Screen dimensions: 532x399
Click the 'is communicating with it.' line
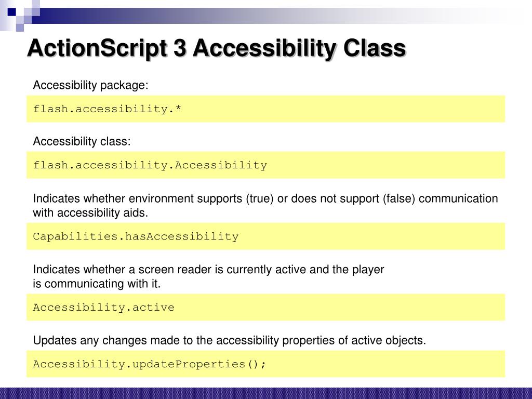pyautogui.click(x=97, y=284)
